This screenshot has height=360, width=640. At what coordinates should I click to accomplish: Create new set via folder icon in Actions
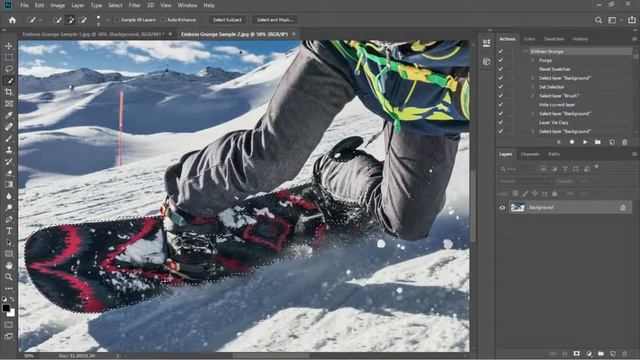598,142
